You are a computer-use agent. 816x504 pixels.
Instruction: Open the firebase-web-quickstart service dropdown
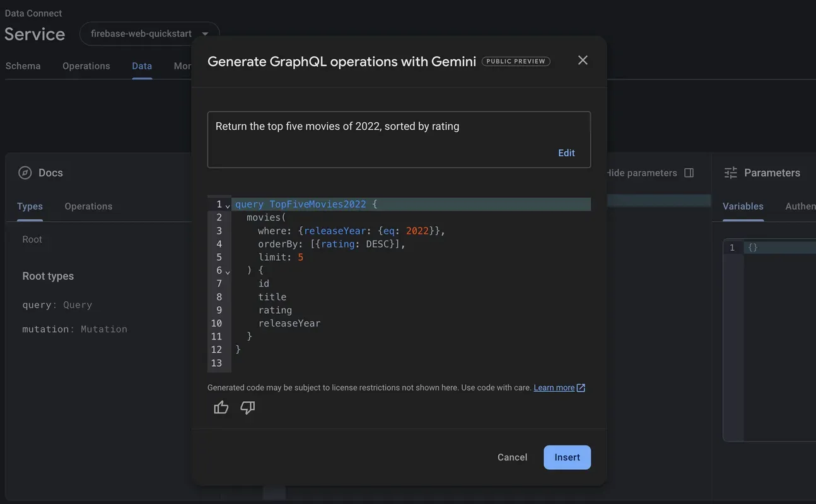149,33
